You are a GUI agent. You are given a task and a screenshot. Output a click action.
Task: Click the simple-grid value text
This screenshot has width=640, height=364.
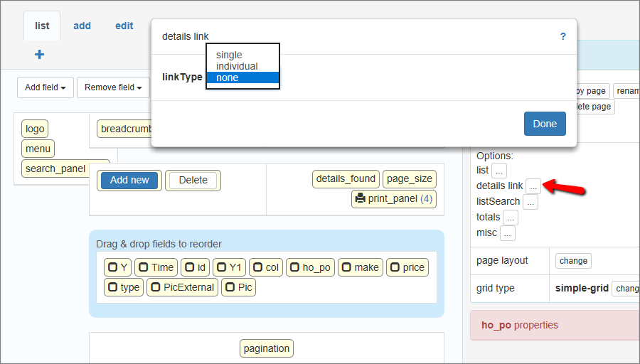click(x=582, y=288)
